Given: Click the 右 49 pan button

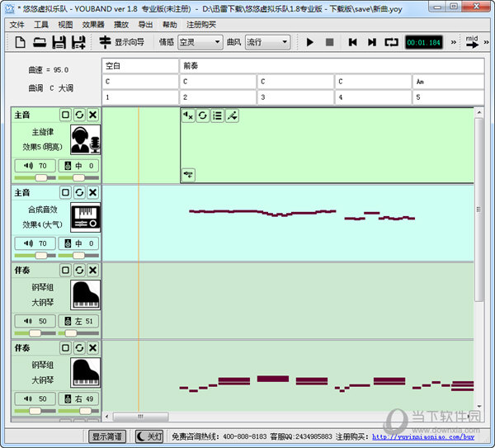Looking at the screenshot, I should [78, 398].
